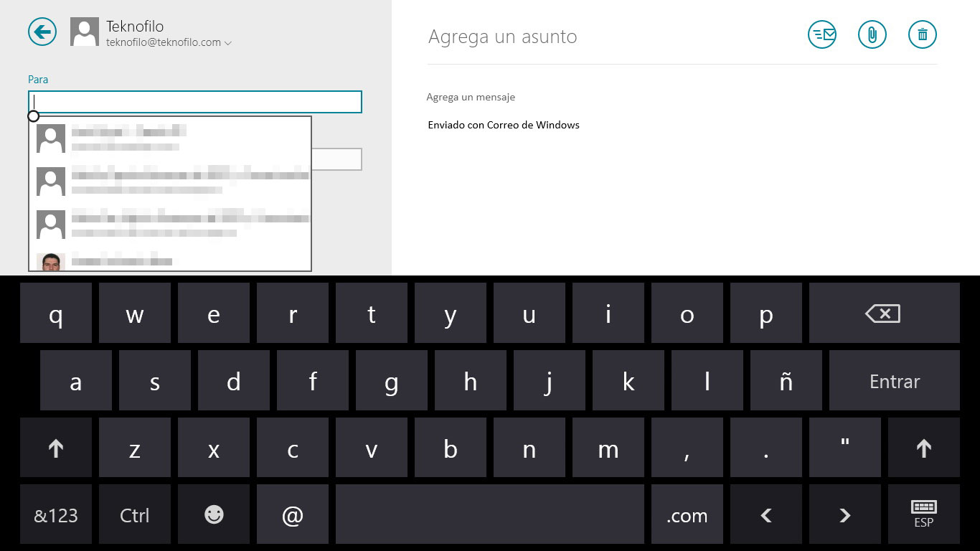Tap the .com shortcut key

coord(687,514)
